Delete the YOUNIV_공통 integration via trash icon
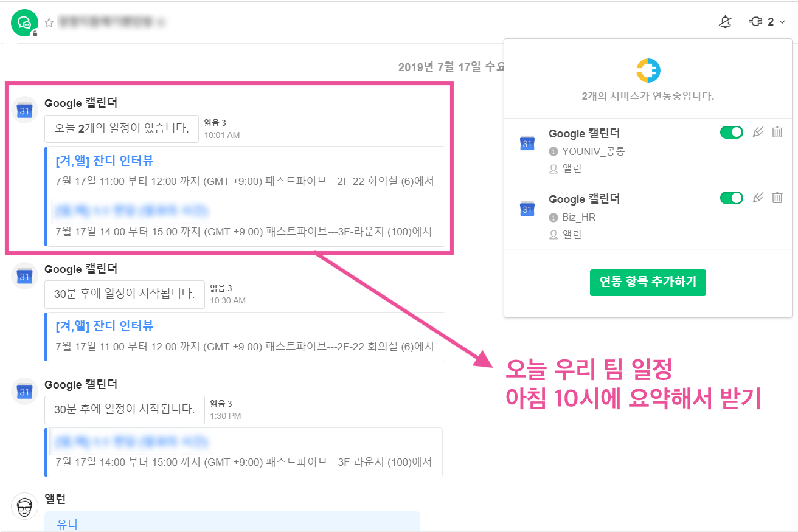Screen dimensions: 798x532 (x=777, y=132)
